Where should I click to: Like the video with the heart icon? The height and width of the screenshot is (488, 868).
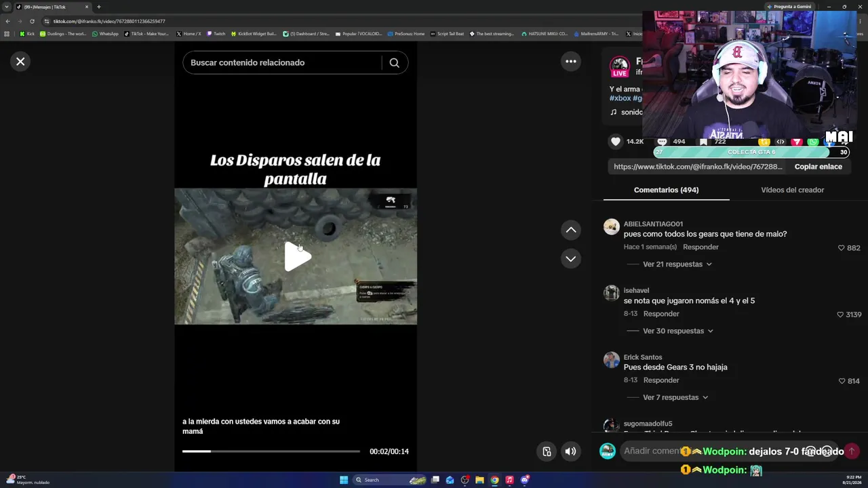click(x=616, y=142)
